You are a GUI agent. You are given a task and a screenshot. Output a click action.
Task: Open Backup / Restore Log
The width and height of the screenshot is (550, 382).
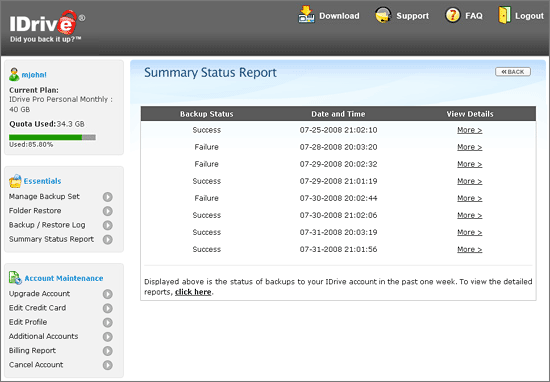point(47,225)
